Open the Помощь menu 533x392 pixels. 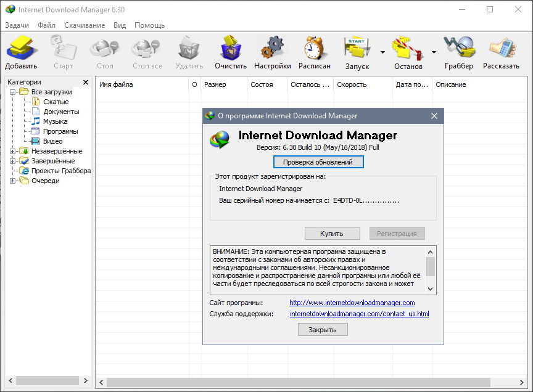[x=149, y=25]
